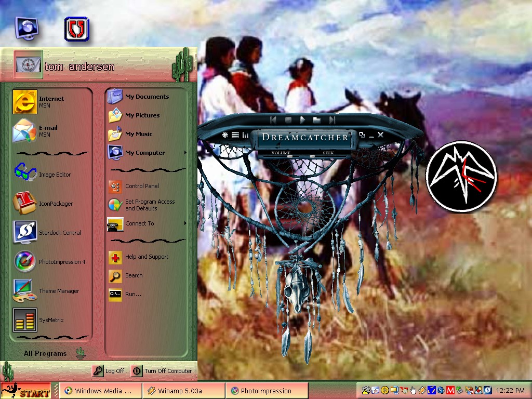Screen dimensions: 532x399
Task: Play track in Winamp Dreamcatcher player
Action: [302, 119]
